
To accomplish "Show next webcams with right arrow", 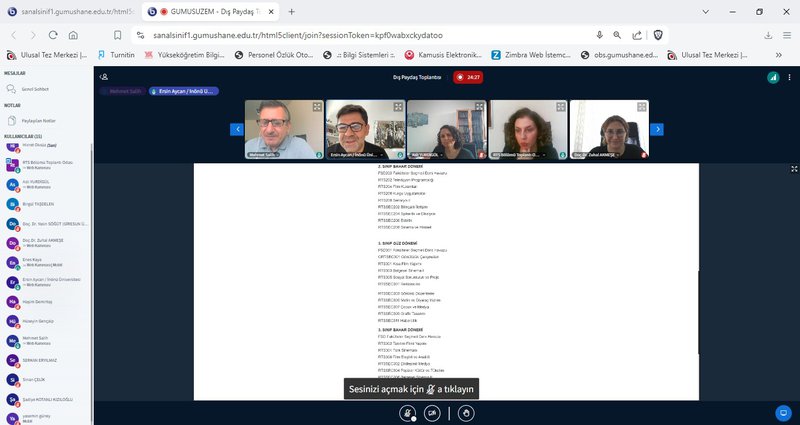I will [x=657, y=129].
